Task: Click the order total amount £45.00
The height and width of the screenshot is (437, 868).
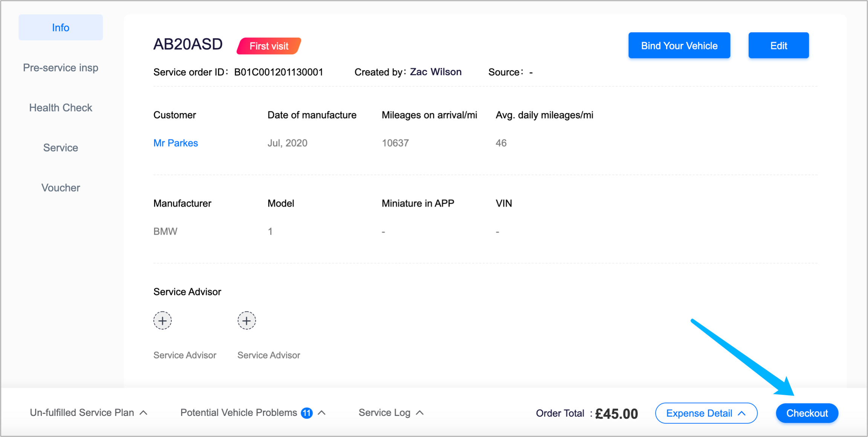Action: click(616, 414)
